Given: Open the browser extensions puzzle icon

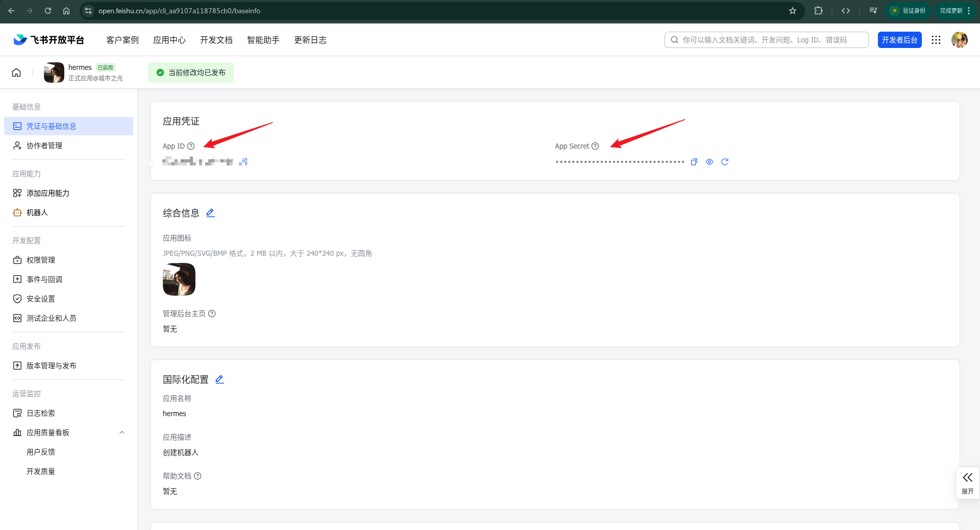Looking at the screenshot, I should click(x=818, y=11).
